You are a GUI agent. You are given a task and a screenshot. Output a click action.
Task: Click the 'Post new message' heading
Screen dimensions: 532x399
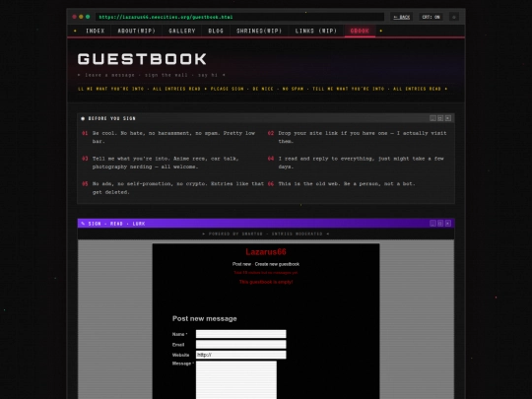click(205, 318)
